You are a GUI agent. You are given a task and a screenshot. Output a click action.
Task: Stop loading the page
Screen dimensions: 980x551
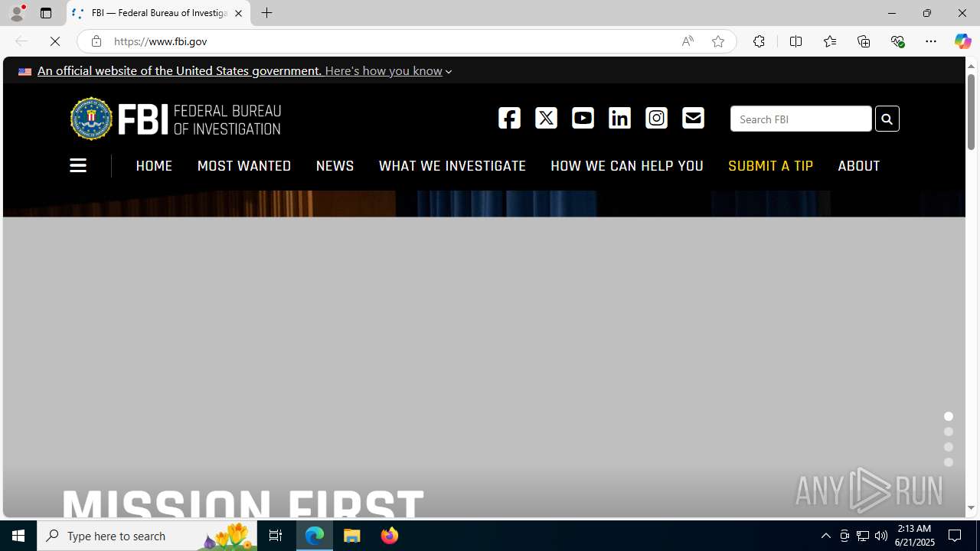pyautogui.click(x=55, y=41)
